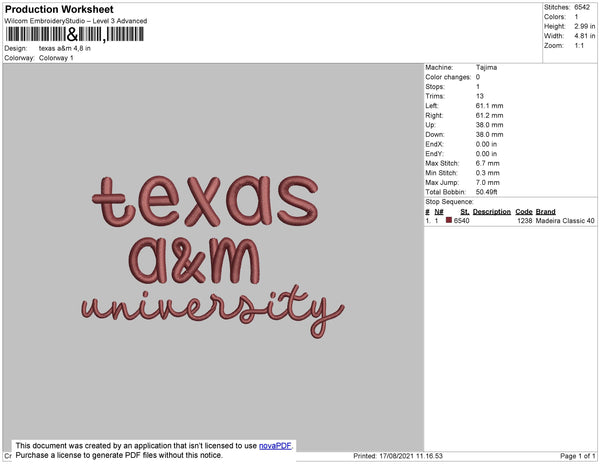Click the Stitches value 6542
Screen dimensions: 600x464
pos(582,7)
